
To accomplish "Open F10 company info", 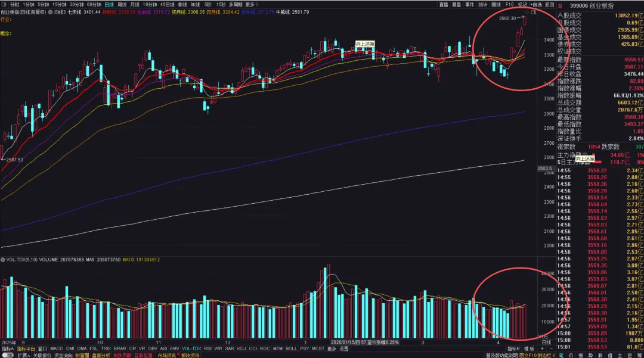I will tap(509, 5).
